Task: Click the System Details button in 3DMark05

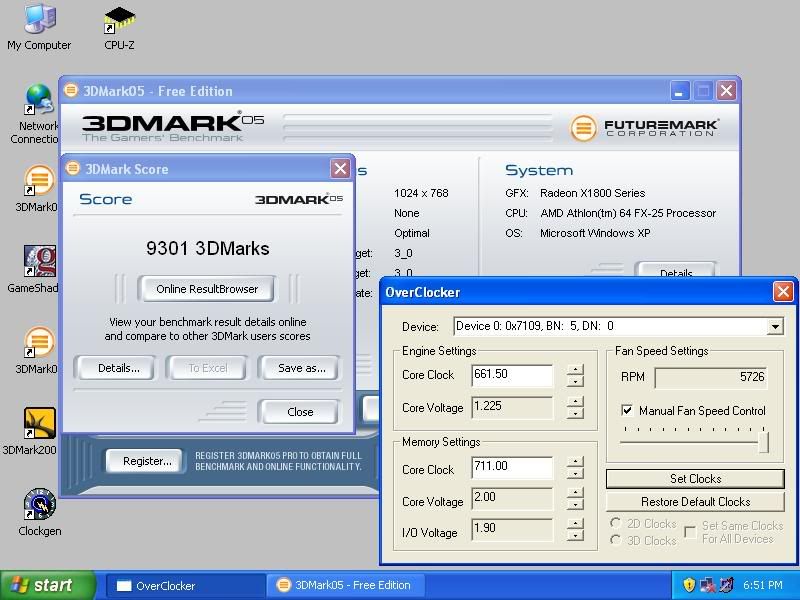Action: click(x=676, y=270)
